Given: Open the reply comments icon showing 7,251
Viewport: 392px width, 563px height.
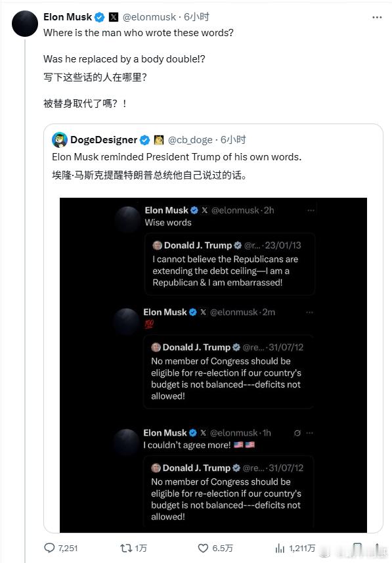Looking at the screenshot, I should pyautogui.click(x=49, y=548).
